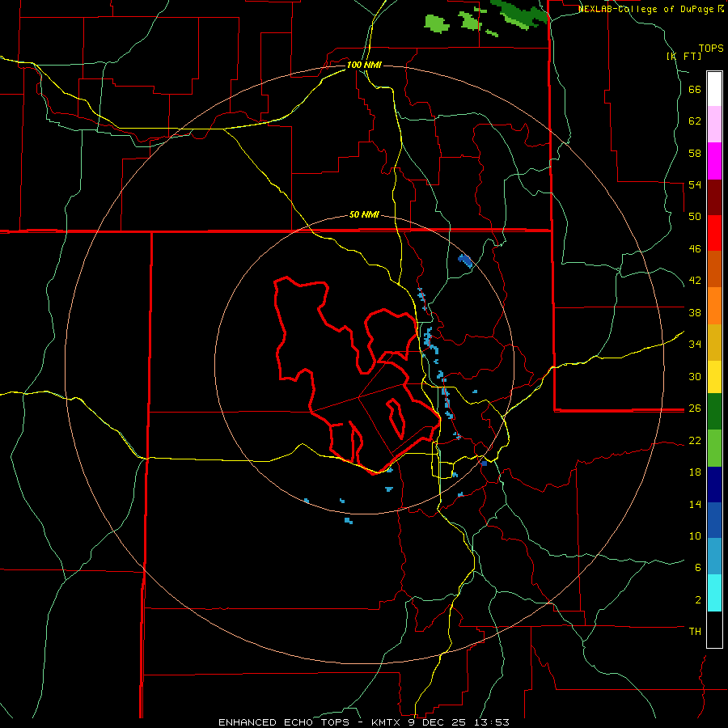Click the "62" legend value
Screen dimensions: 728x728
tap(695, 121)
